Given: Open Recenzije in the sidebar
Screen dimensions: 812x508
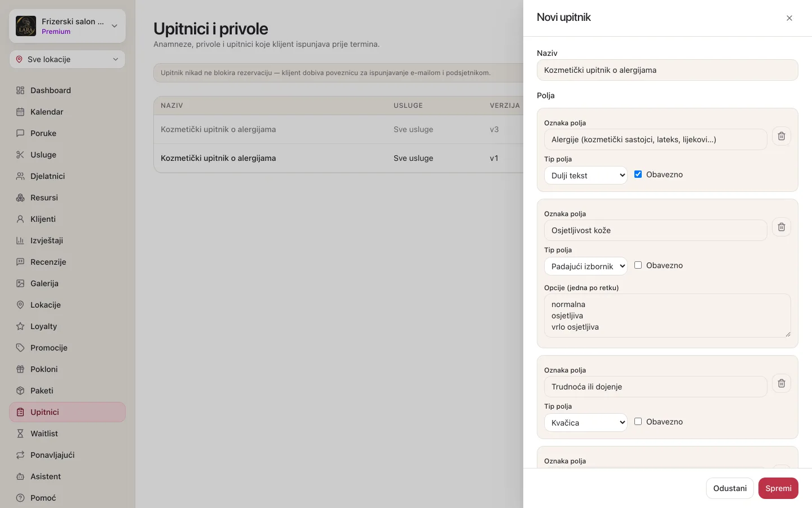Looking at the screenshot, I should [x=67, y=262].
